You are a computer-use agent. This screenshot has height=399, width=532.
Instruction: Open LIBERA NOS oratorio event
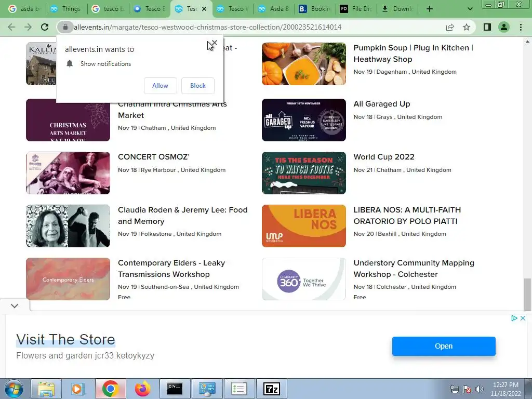[407, 216]
